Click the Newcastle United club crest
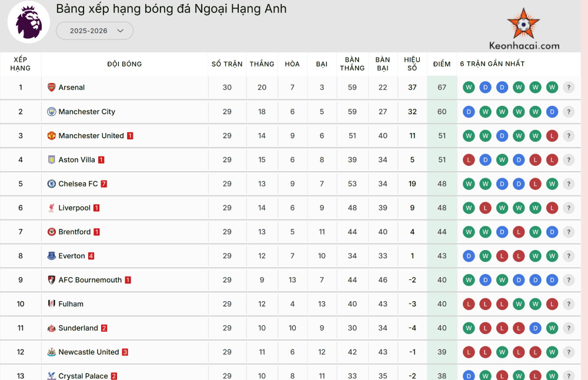Screen dimensions: 588x380 [52, 352]
